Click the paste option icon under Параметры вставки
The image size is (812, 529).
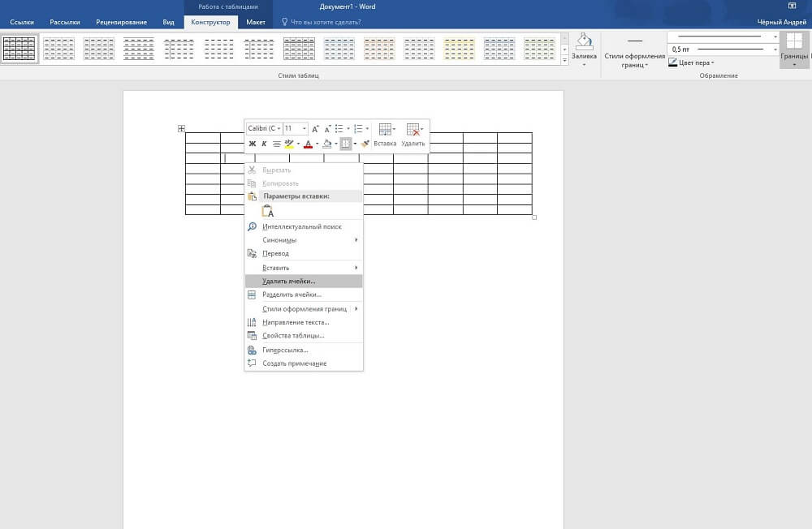pos(267,211)
